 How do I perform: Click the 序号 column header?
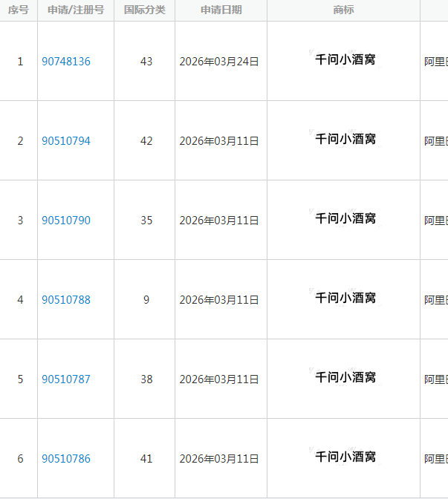click(x=19, y=10)
